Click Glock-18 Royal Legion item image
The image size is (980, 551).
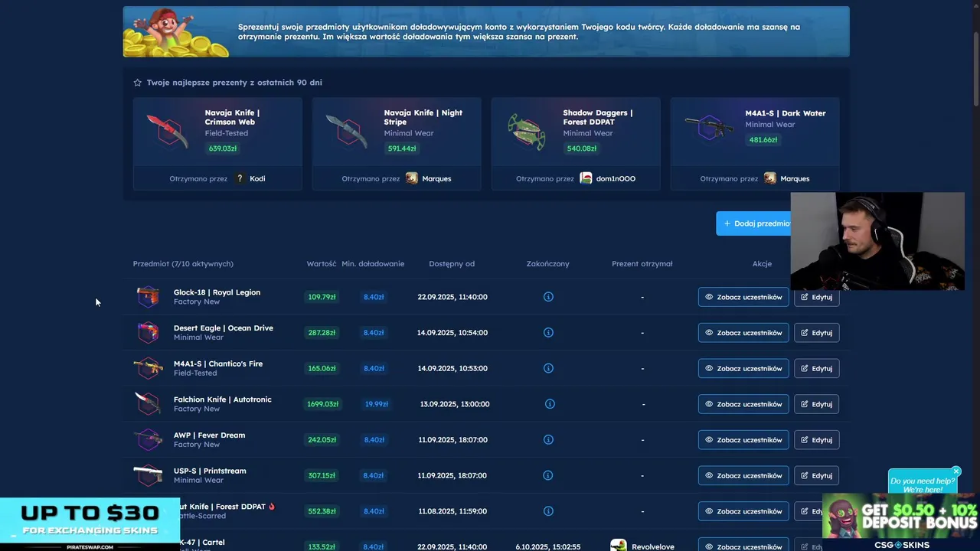coord(148,297)
